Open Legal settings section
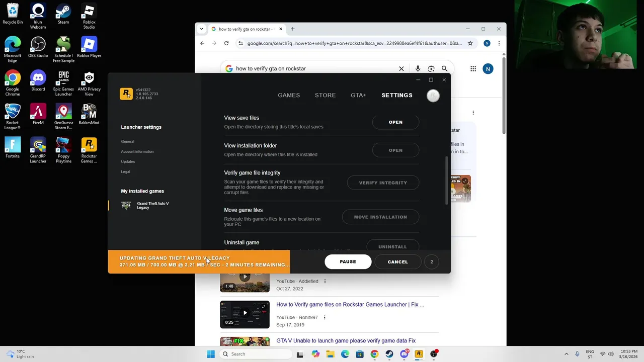Viewport: 644px width, 362px height. pos(125,171)
